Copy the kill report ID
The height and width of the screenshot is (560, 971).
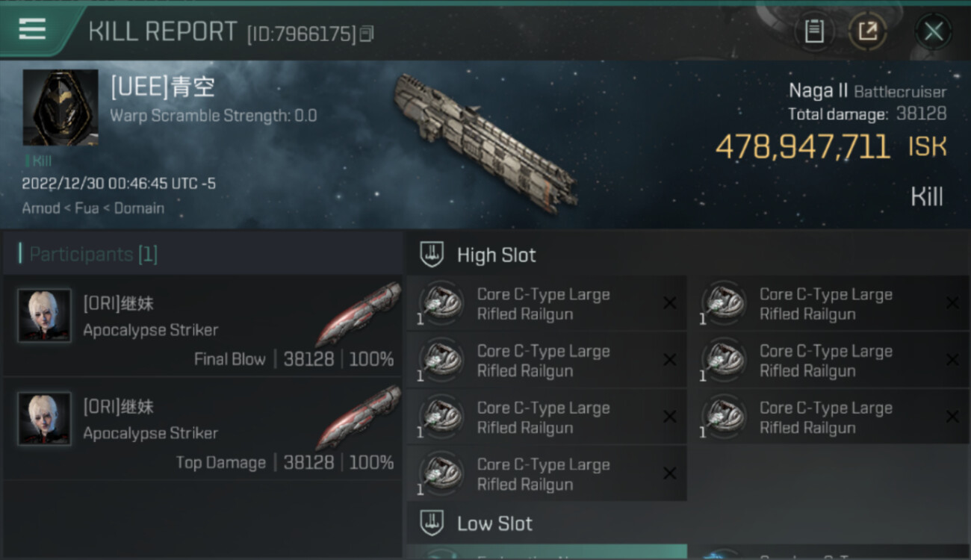[x=366, y=34]
